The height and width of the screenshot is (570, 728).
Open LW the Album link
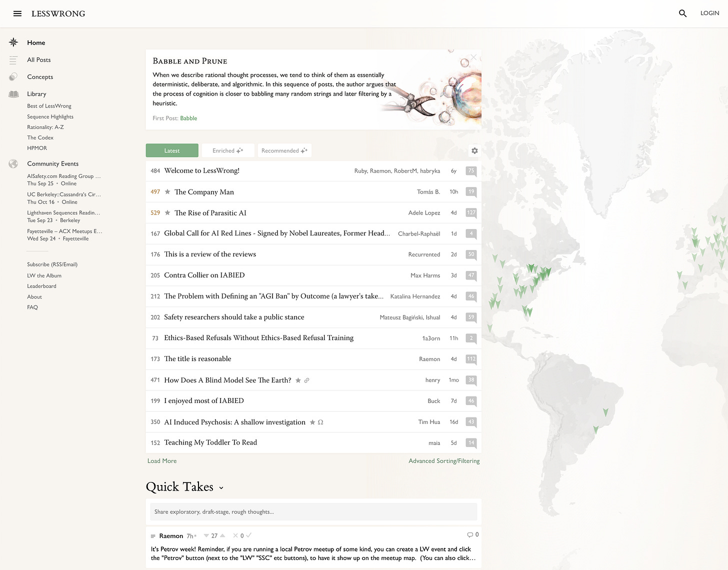pyautogui.click(x=44, y=275)
